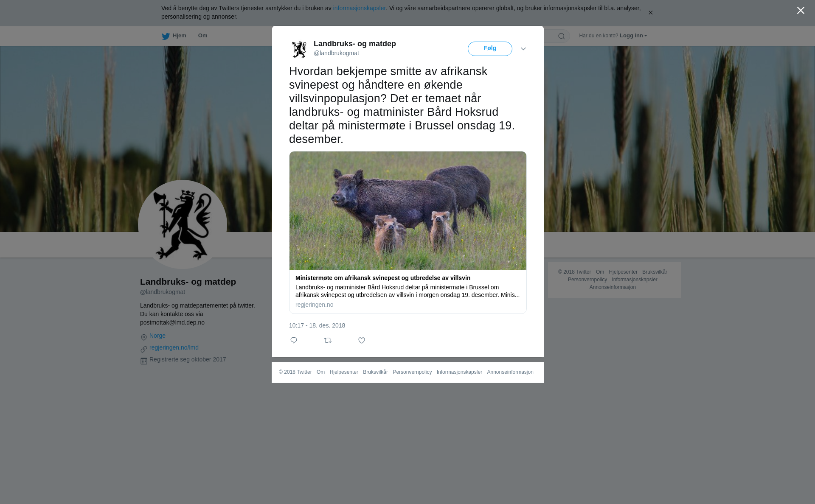Viewport: 815px width, 504px height.
Task: Click the wild boar article image
Action: pyautogui.click(x=408, y=210)
